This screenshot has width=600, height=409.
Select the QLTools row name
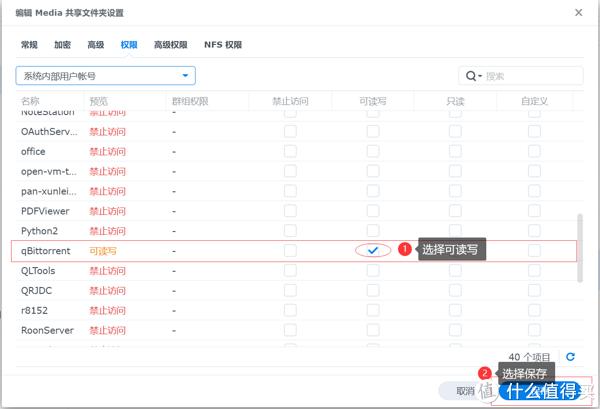(x=38, y=270)
